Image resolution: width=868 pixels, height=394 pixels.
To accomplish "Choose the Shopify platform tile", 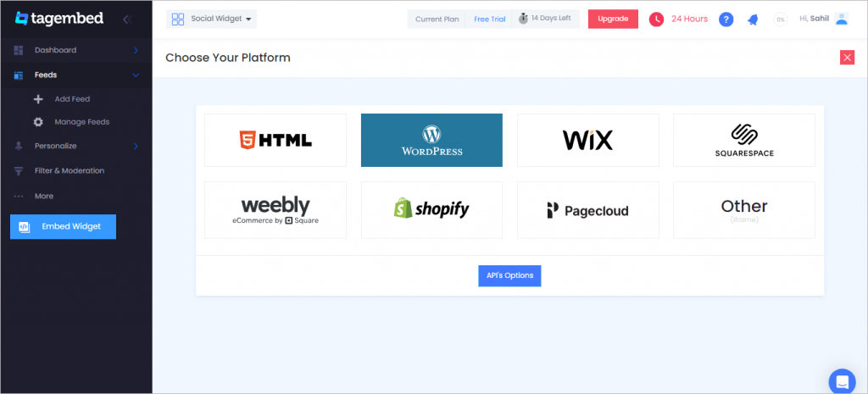I will (x=431, y=210).
